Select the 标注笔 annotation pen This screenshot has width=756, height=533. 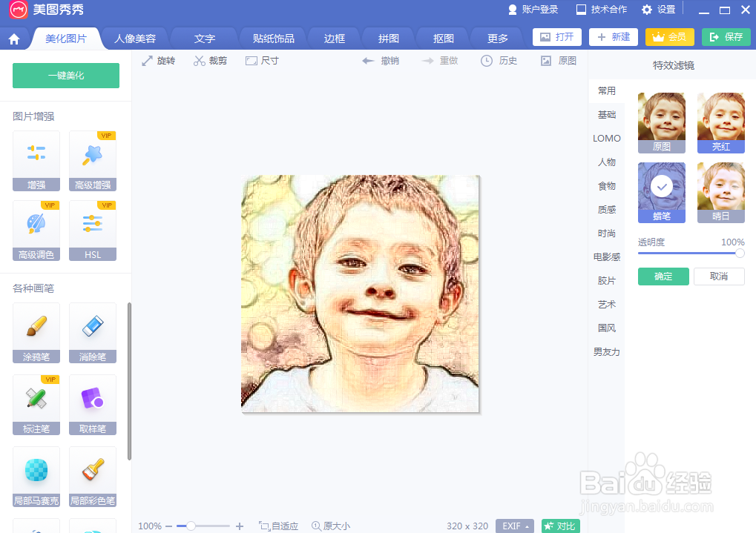point(36,405)
